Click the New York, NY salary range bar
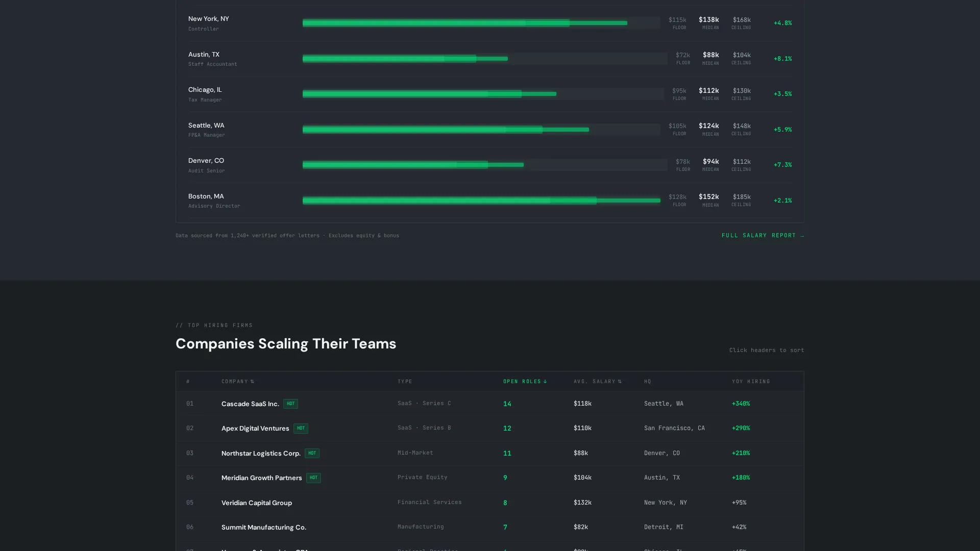980x551 pixels. click(x=481, y=23)
